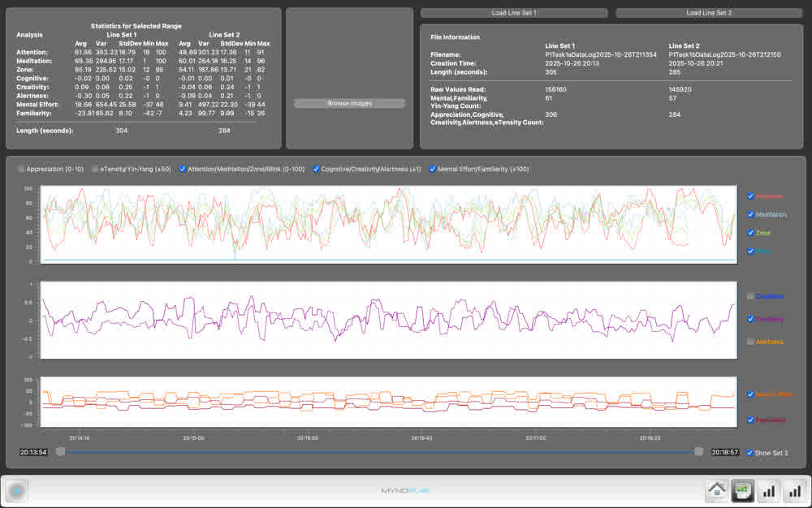Hide the Attention line
Screen dimensions: 812x508
tap(750, 196)
